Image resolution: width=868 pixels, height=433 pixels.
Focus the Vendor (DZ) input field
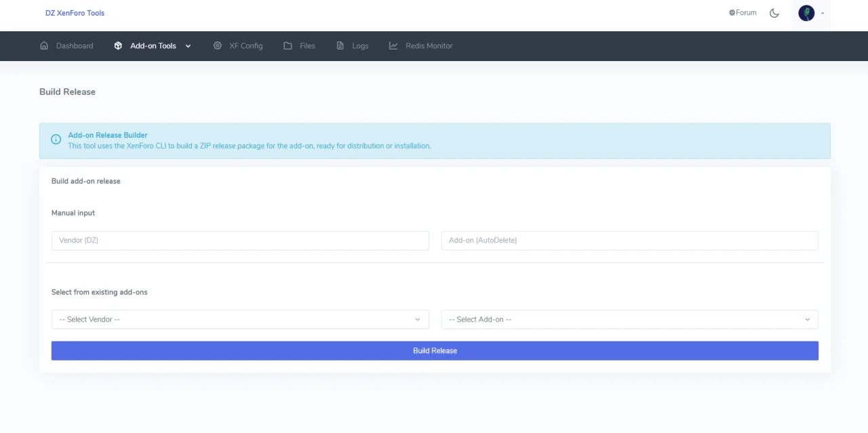click(240, 240)
